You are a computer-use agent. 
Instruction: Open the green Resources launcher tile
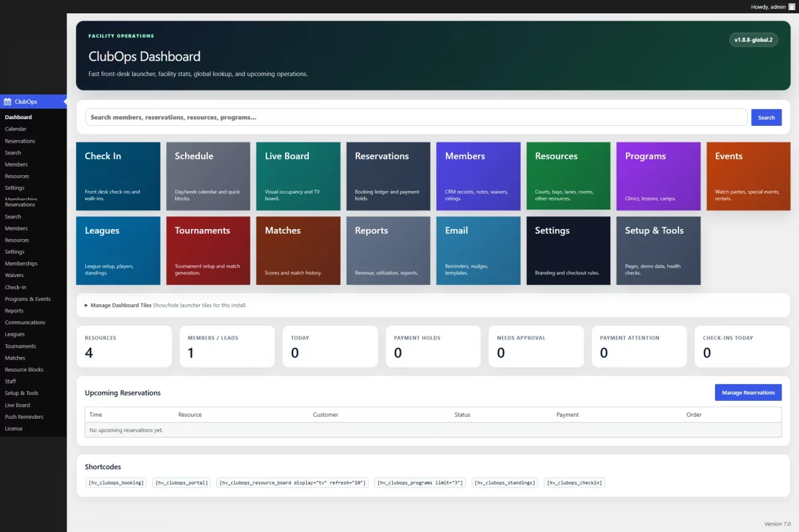click(569, 176)
